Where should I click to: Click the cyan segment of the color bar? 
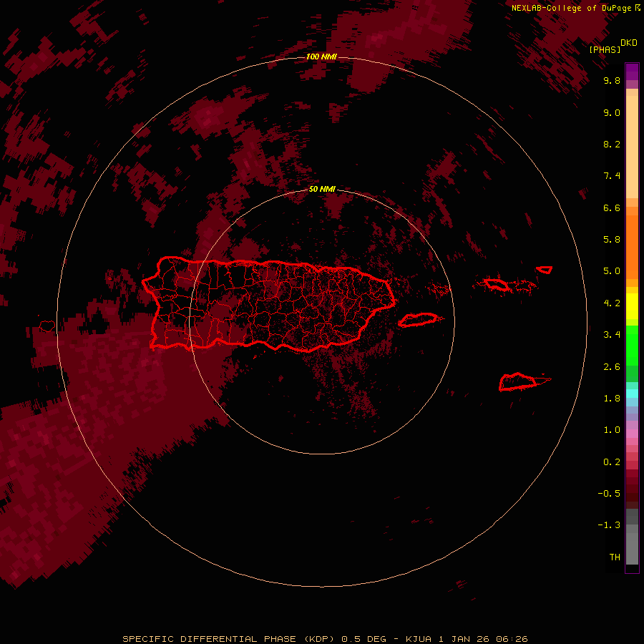click(632, 394)
